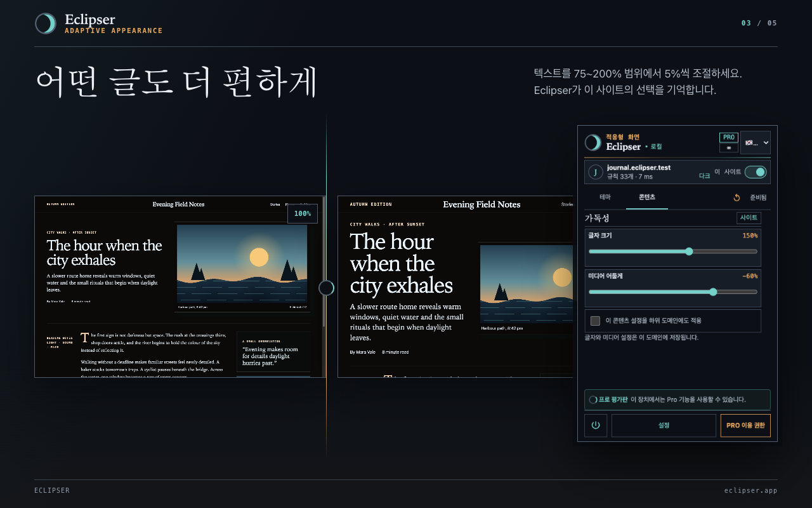Click the eclipser.app text in the footer

tap(751, 490)
